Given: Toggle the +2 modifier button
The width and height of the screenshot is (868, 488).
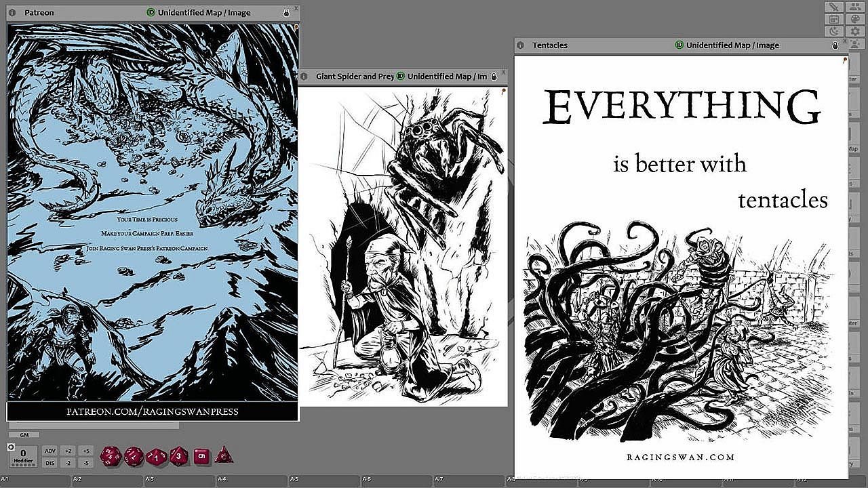Looking at the screenshot, I should (x=68, y=451).
